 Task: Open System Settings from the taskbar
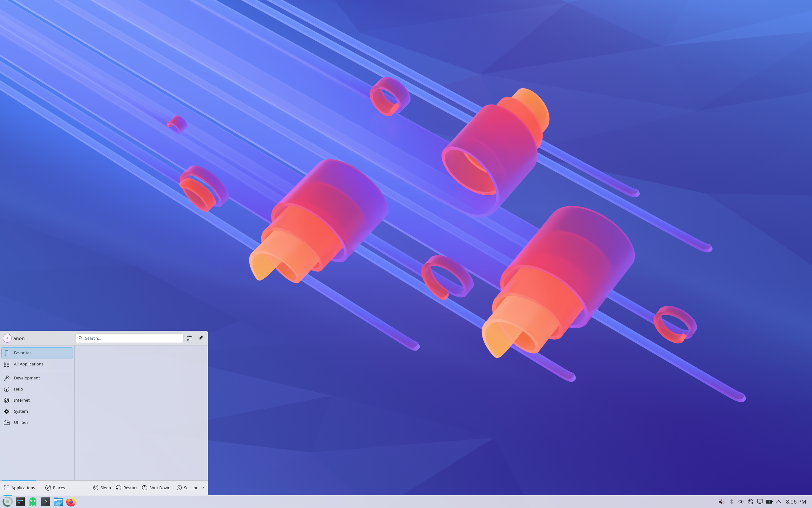pos(20,502)
